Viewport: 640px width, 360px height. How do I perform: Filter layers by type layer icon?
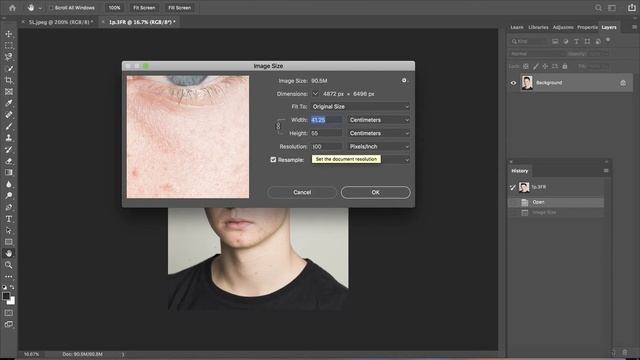point(576,41)
